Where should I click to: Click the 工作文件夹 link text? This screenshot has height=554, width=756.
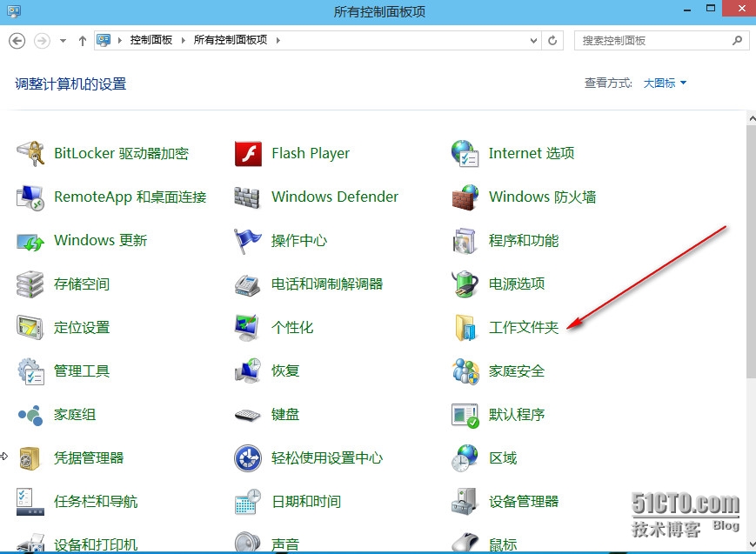(x=524, y=327)
